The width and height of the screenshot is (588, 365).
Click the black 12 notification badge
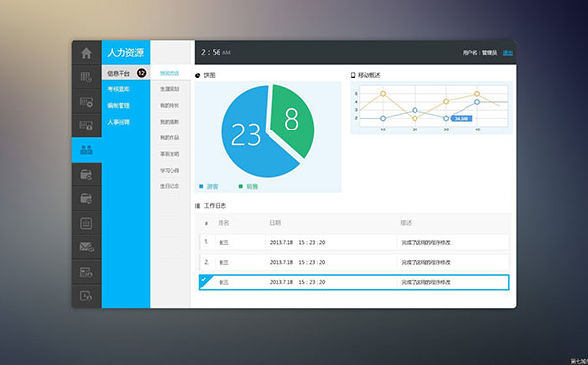(x=141, y=73)
